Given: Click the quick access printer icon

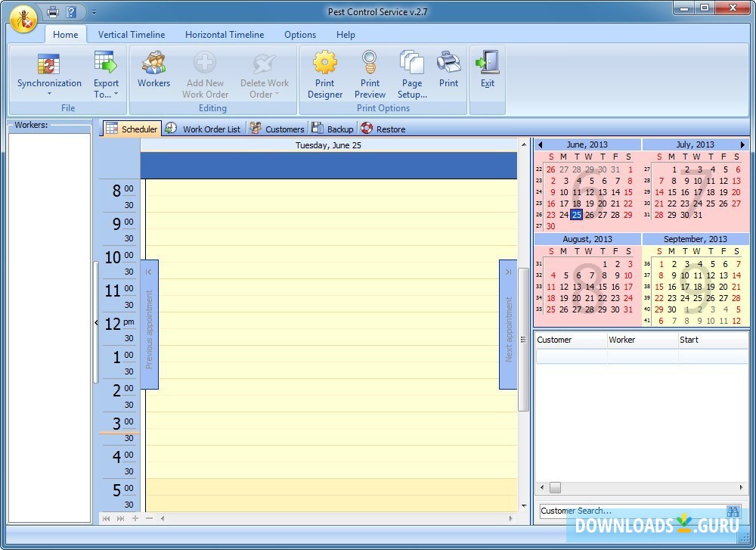Looking at the screenshot, I should coord(53,11).
